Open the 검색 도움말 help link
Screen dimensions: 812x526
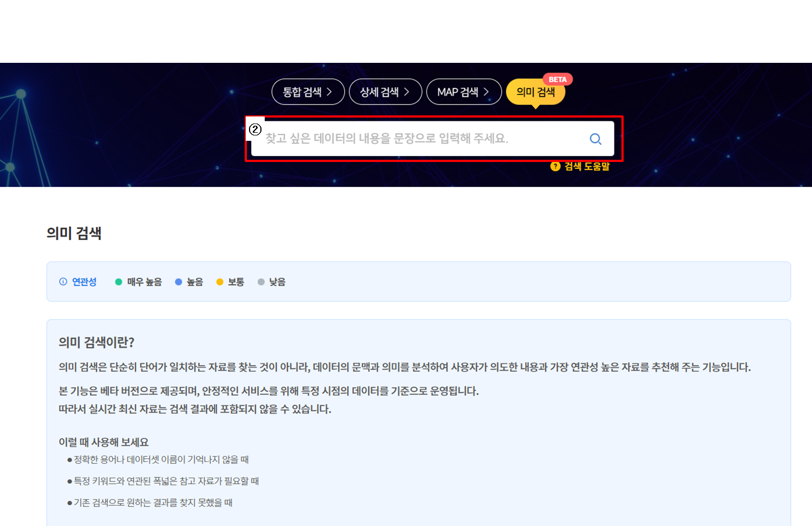(587, 166)
